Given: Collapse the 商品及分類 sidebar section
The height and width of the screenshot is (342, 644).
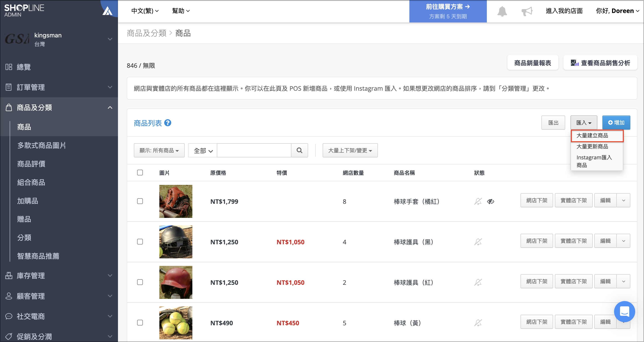Looking at the screenshot, I should [x=110, y=107].
